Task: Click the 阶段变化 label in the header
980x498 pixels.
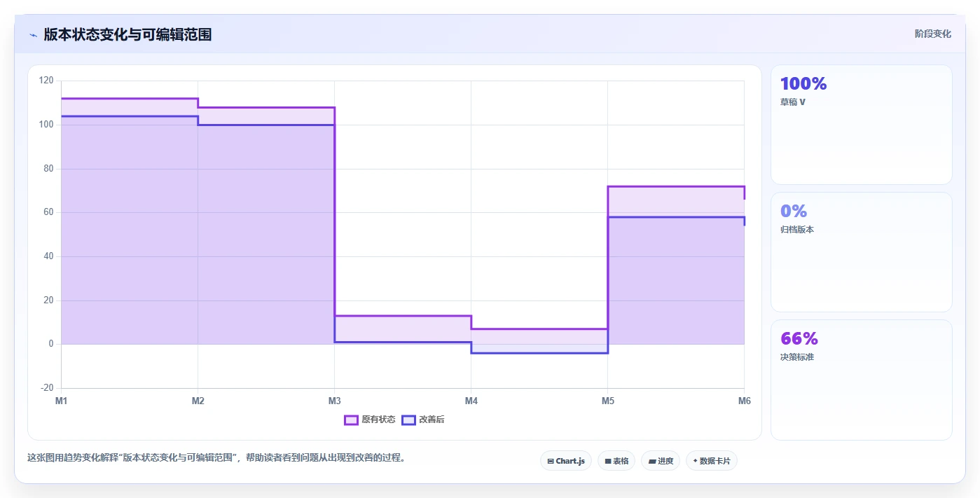Action: tap(932, 34)
